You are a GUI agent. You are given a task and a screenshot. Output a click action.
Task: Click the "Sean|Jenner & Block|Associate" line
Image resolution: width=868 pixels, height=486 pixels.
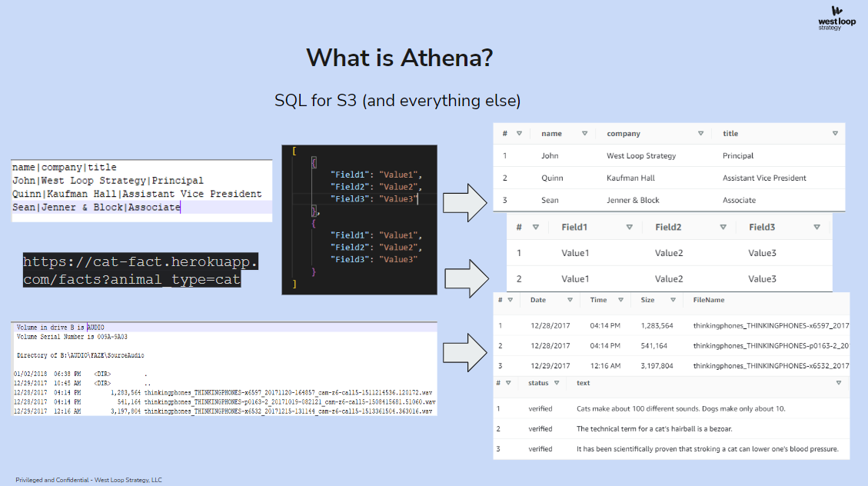(96, 207)
